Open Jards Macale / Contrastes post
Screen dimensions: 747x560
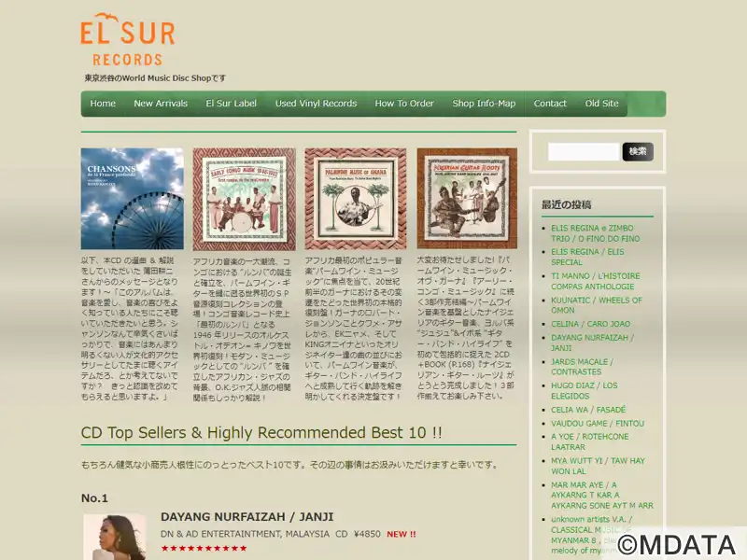coord(582,367)
